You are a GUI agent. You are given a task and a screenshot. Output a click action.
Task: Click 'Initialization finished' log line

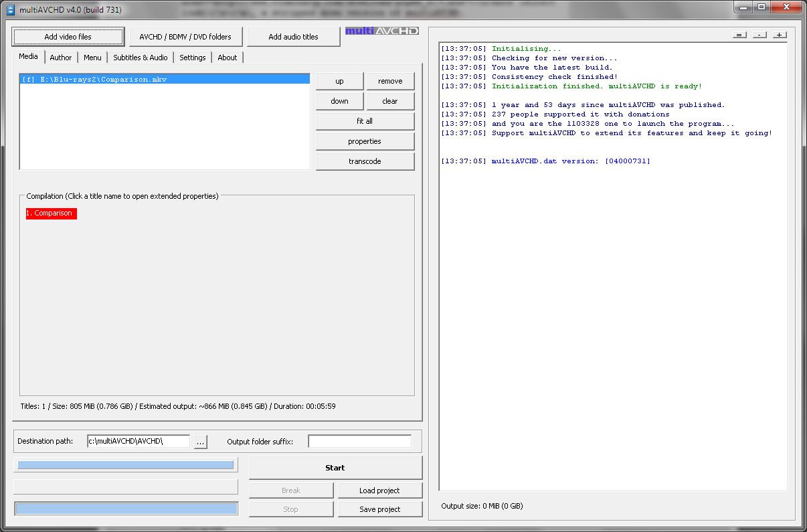point(571,86)
